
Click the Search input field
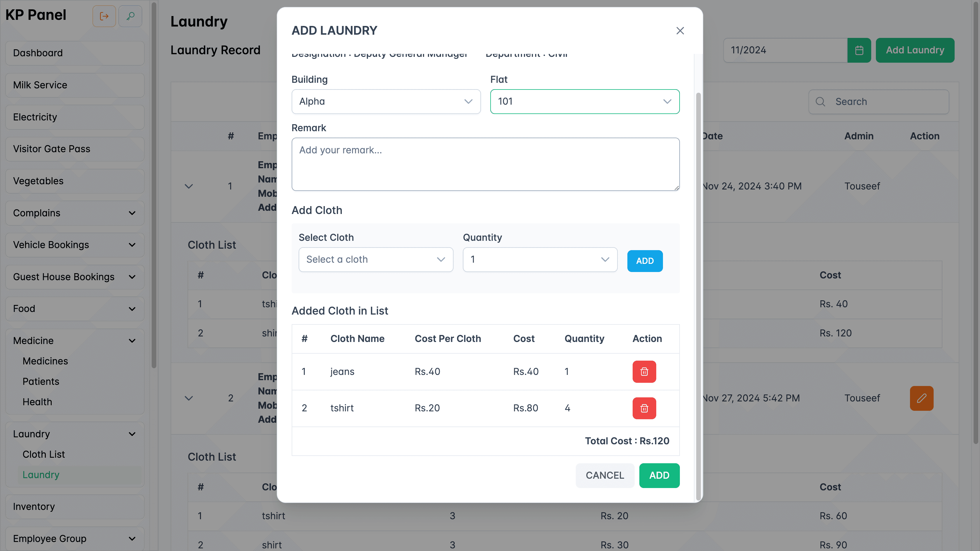879,101
